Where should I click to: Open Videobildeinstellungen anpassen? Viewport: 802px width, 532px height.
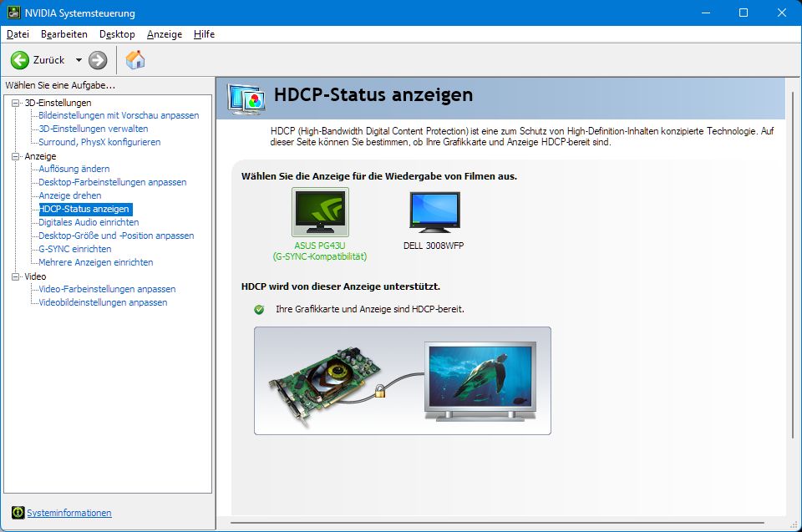point(104,302)
